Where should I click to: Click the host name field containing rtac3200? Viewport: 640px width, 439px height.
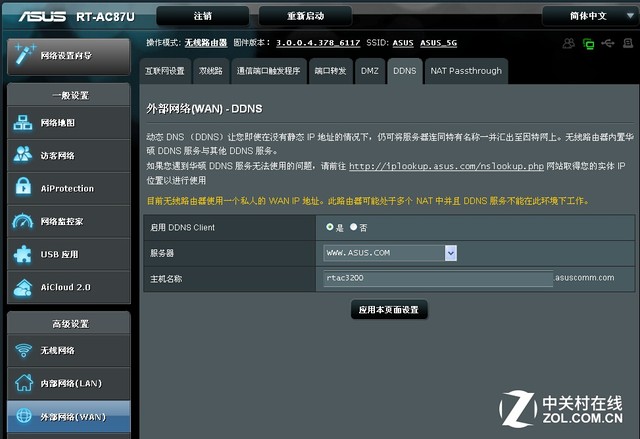[x=438, y=278]
